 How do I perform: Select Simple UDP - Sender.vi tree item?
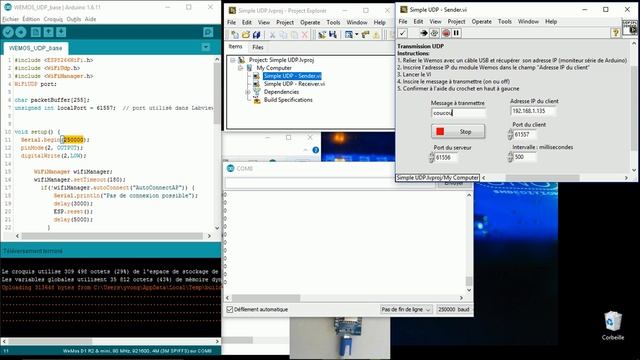tap(292, 76)
